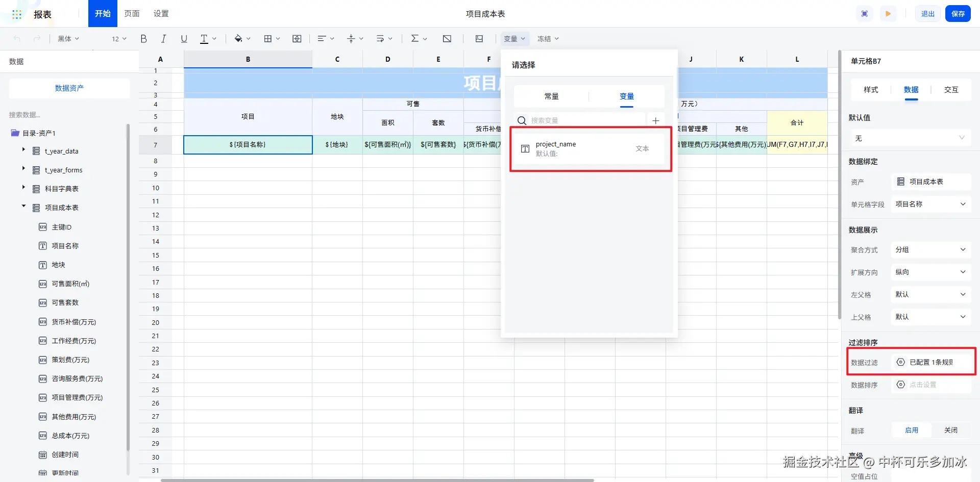Select cell ${地块} in row 7
980x482 pixels.
337,145
